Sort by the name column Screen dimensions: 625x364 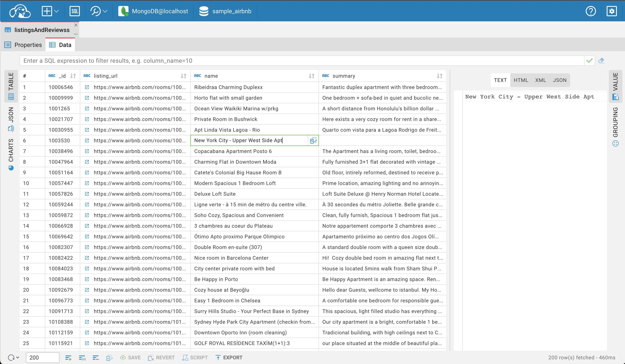pyautogui.click(x=311, y=76)
